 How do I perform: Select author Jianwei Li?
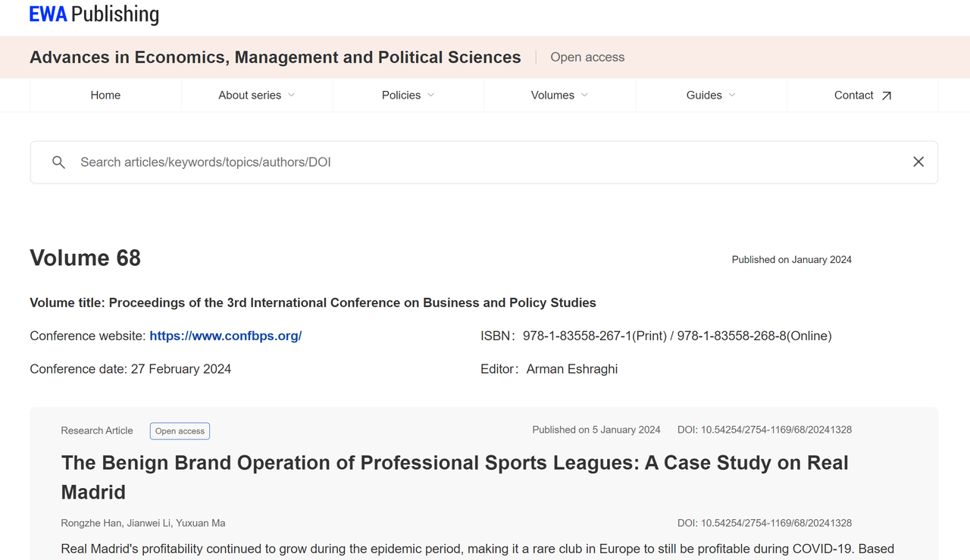(150, 523)
